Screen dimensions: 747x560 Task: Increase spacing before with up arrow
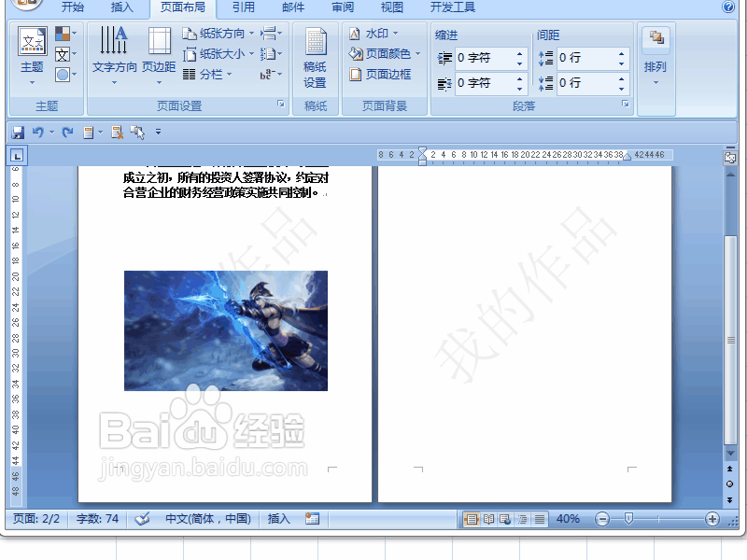[621, 53]
